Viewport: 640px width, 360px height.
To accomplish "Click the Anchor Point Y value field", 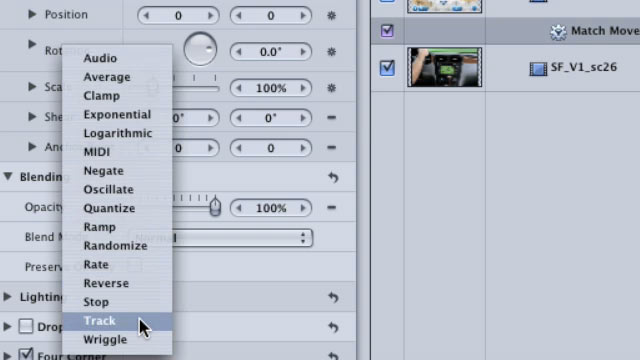I will (271, 148).
